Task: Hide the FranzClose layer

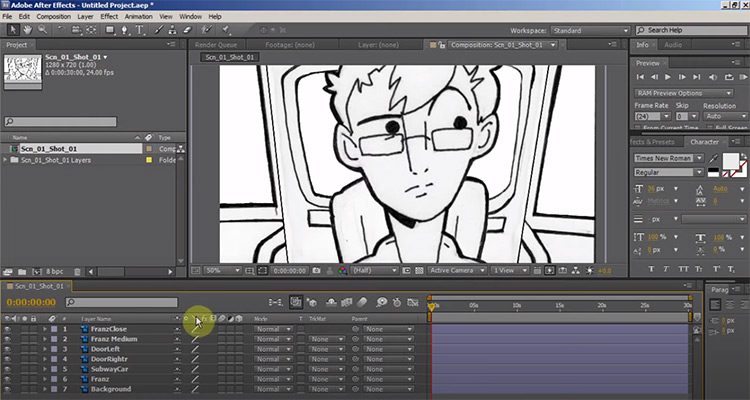Action: point(8,328)
